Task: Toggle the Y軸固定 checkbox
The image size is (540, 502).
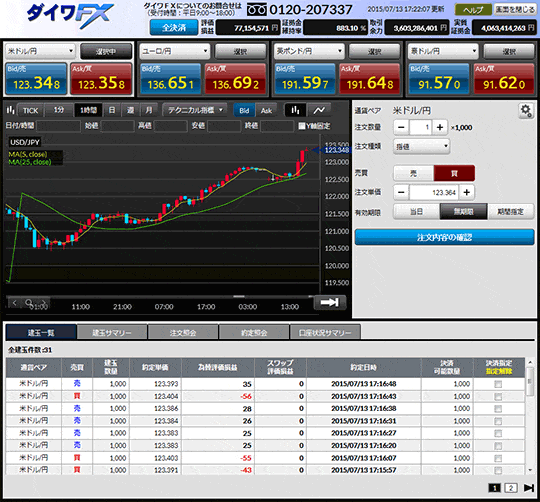Action: click(x=302, y=126)
